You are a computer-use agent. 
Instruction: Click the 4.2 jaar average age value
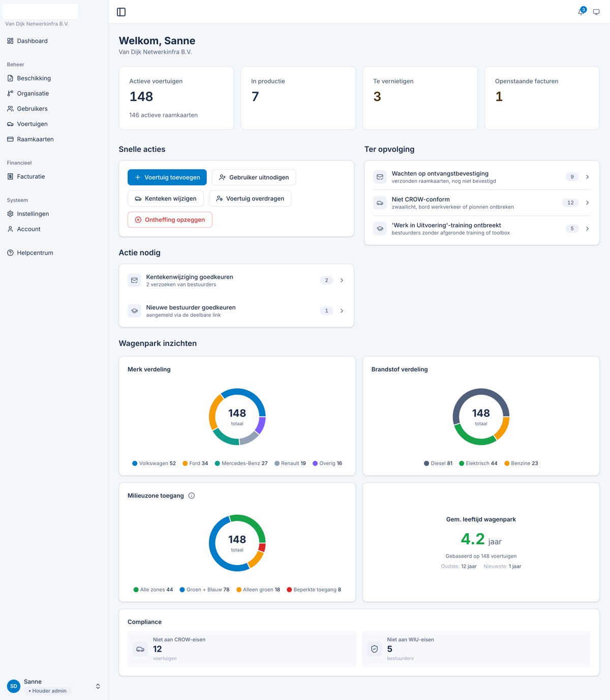(481, 539)
